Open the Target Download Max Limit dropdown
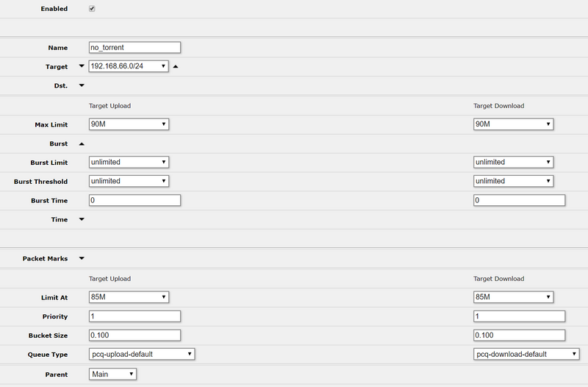 pos(513,124)
